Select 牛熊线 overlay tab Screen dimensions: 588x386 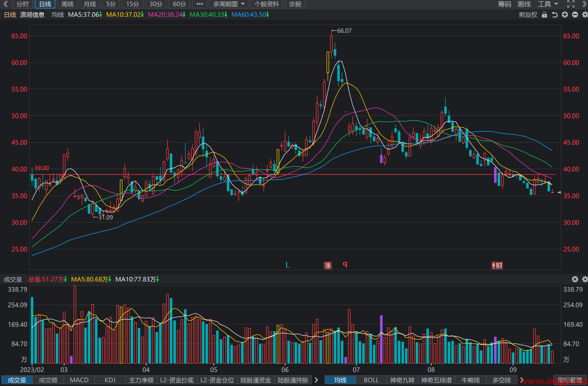(471, 380)
